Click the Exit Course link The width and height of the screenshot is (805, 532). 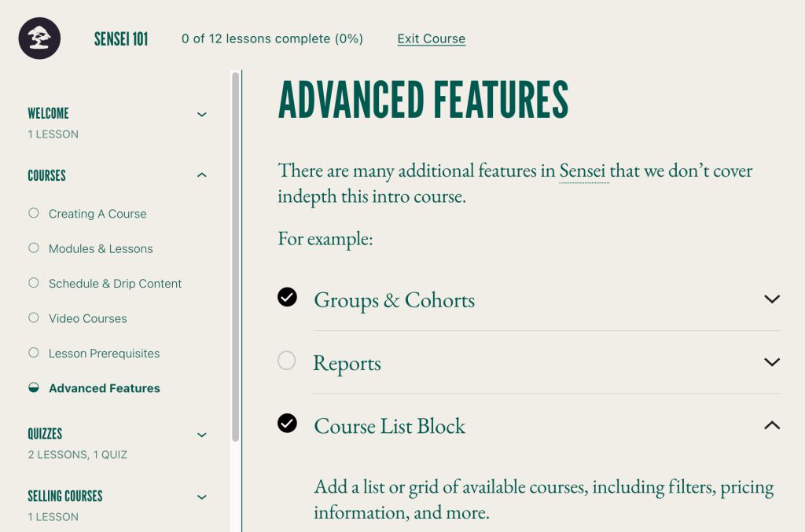[432, 39]
